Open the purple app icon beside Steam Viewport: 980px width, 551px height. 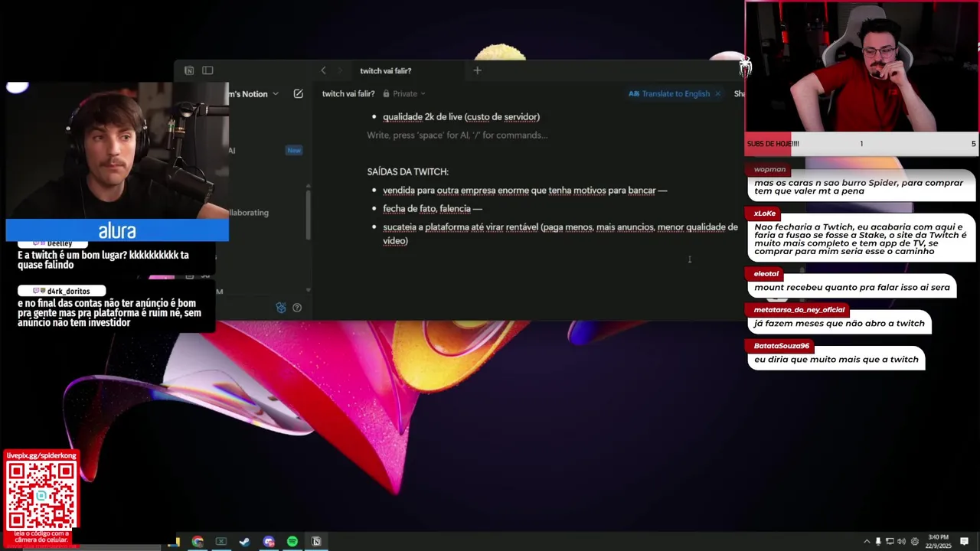tap(269, 541)
